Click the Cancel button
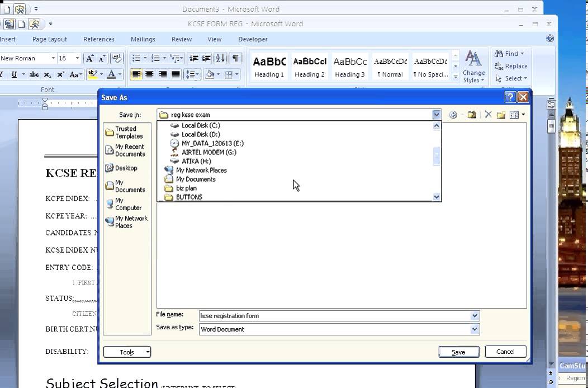 click(x=505, y=352)
